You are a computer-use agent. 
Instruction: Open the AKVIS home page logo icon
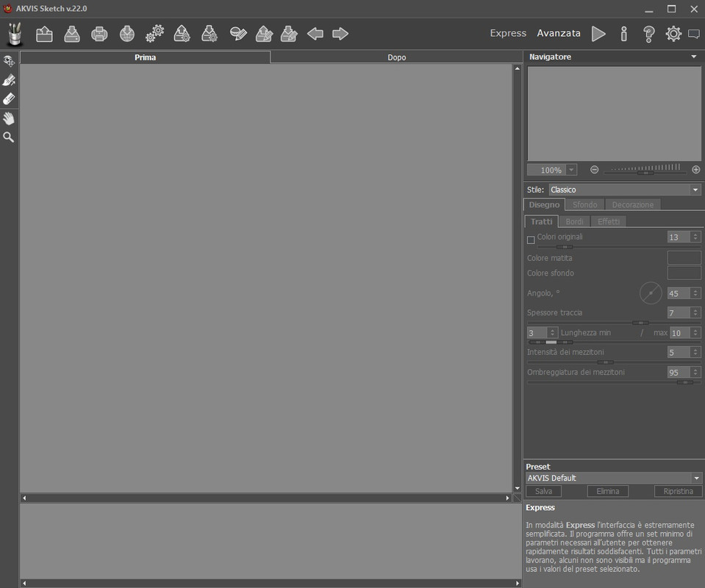15,34
